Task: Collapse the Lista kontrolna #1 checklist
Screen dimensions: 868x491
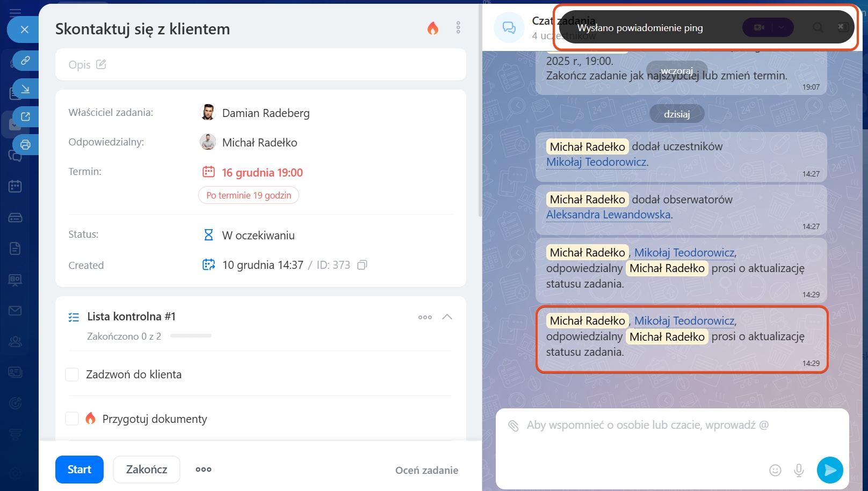Action: [x=447, y=317]
